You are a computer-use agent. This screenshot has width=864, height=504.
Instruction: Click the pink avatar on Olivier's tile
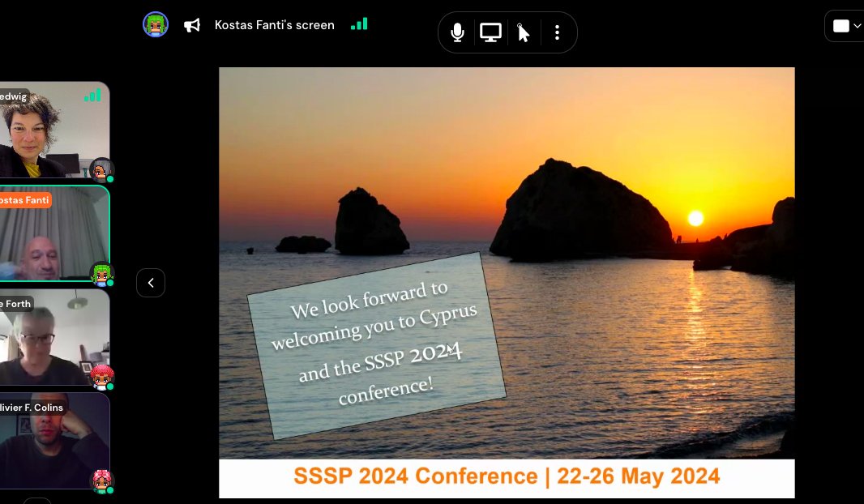[101, 481]
